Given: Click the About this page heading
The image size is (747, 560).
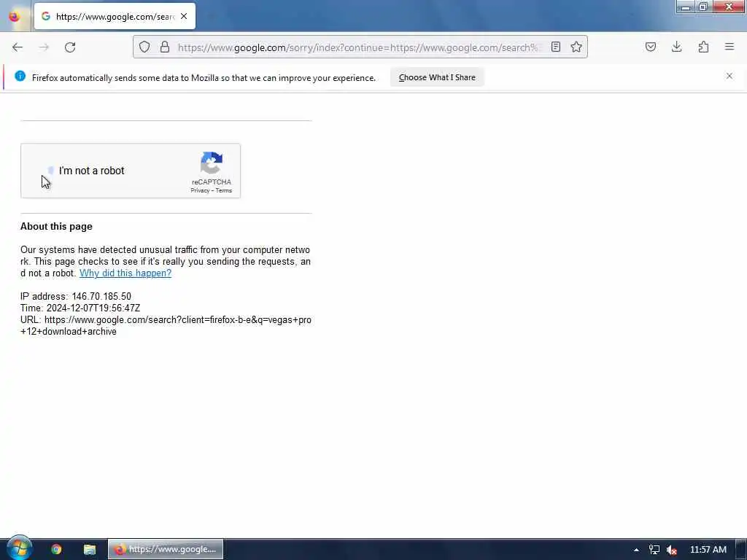Looking at the screenshot, I should click(x=56, y=226).
